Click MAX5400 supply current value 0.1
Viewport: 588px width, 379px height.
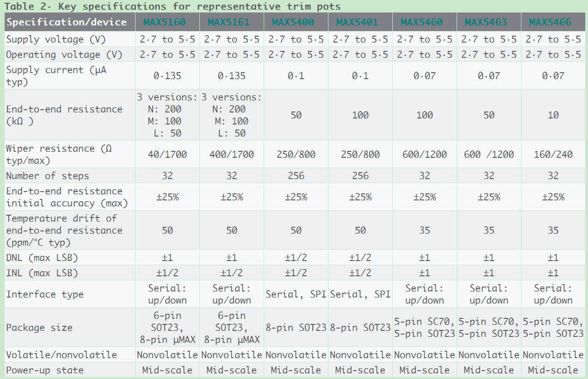tap(296, 76)
